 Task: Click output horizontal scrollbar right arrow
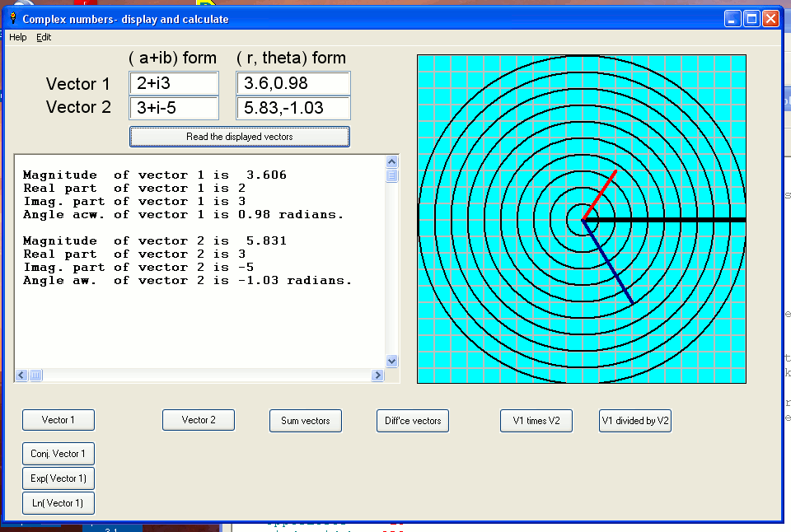[378, 376]
